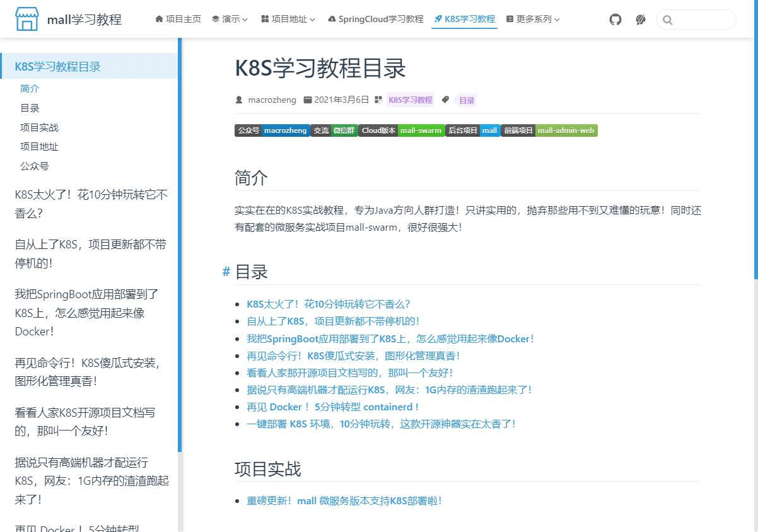
Task: Click the tag icon before the 目录 tag
Action: [x=445, y=100]
